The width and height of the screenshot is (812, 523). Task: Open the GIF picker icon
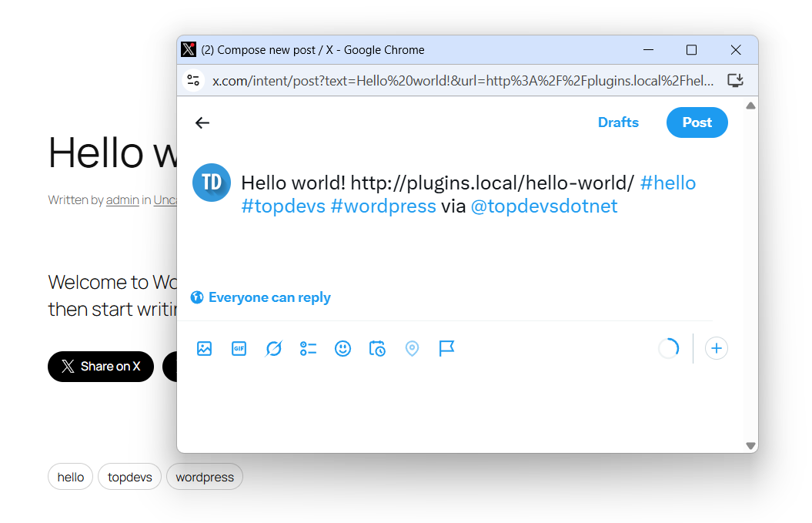[x=239, y=348]
